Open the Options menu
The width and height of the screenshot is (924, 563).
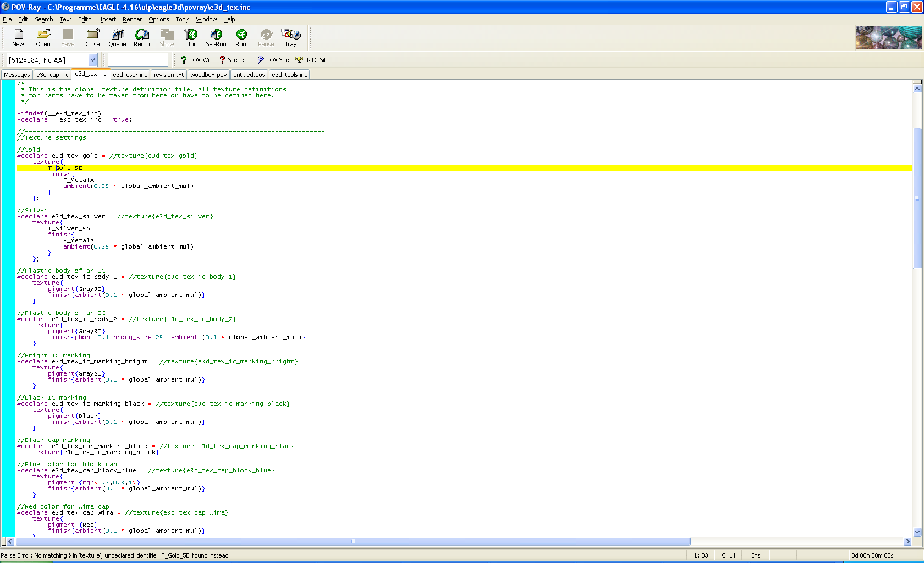point(159,19)
